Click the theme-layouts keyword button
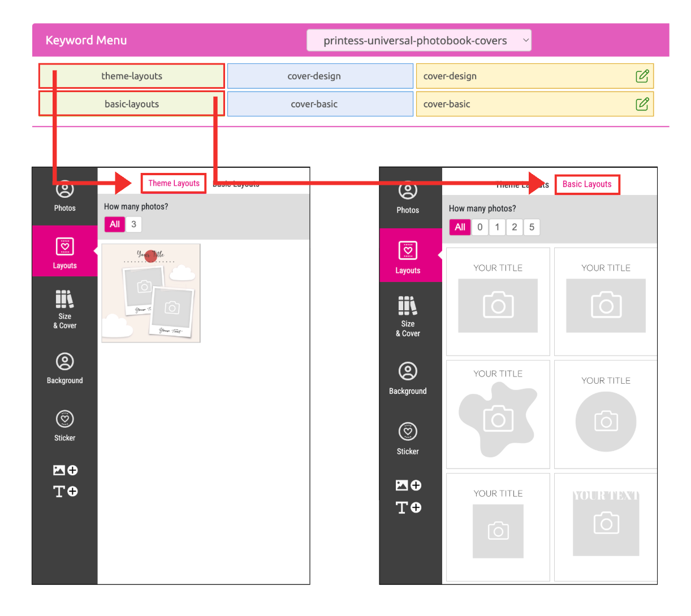The width and height of the screenshot is (691, 616). (132, 76)
